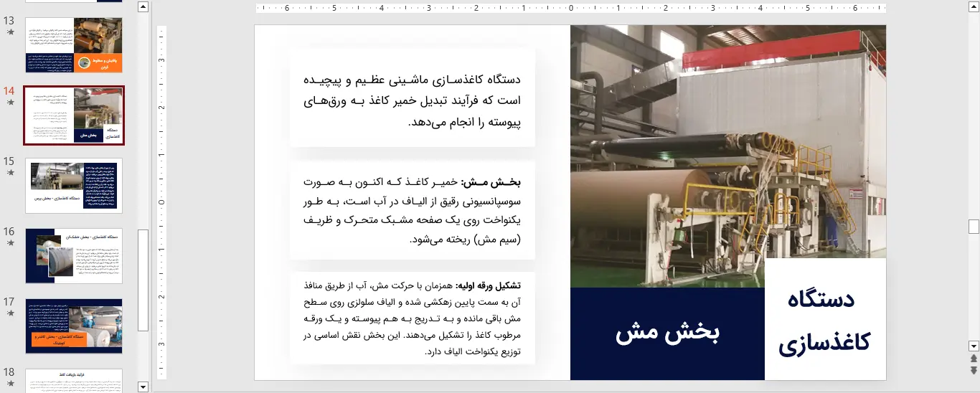Click the words "(سیم مش) ریخته می‌شود."
The image size is (980, 393).
tap(465, 240)
